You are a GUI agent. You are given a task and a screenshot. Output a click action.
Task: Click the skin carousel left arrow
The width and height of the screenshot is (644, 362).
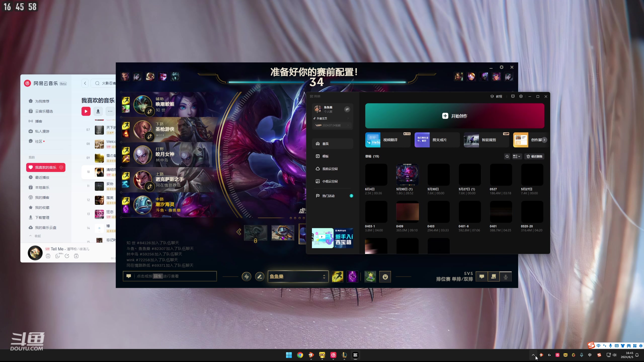click(239, 232)
